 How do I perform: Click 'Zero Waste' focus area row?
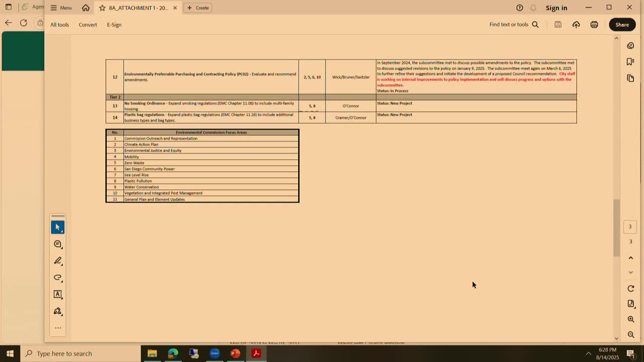tap(202, 163)
